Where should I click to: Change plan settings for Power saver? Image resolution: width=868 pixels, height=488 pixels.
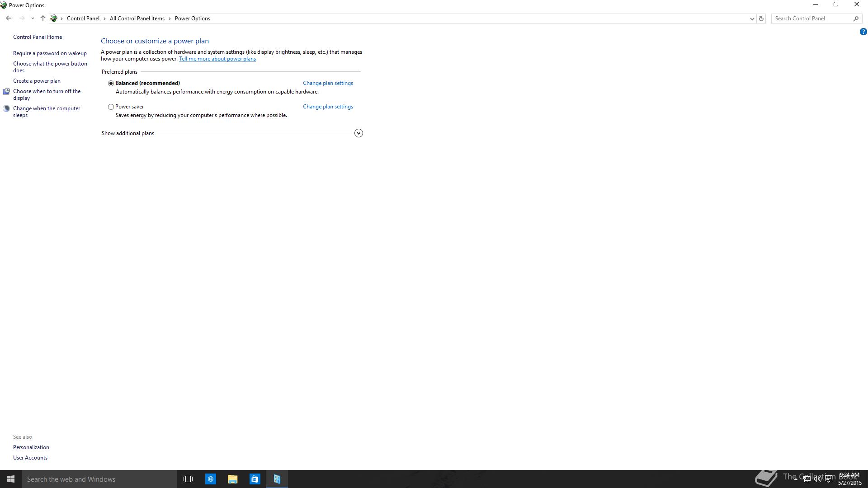[x=328, y=107]
